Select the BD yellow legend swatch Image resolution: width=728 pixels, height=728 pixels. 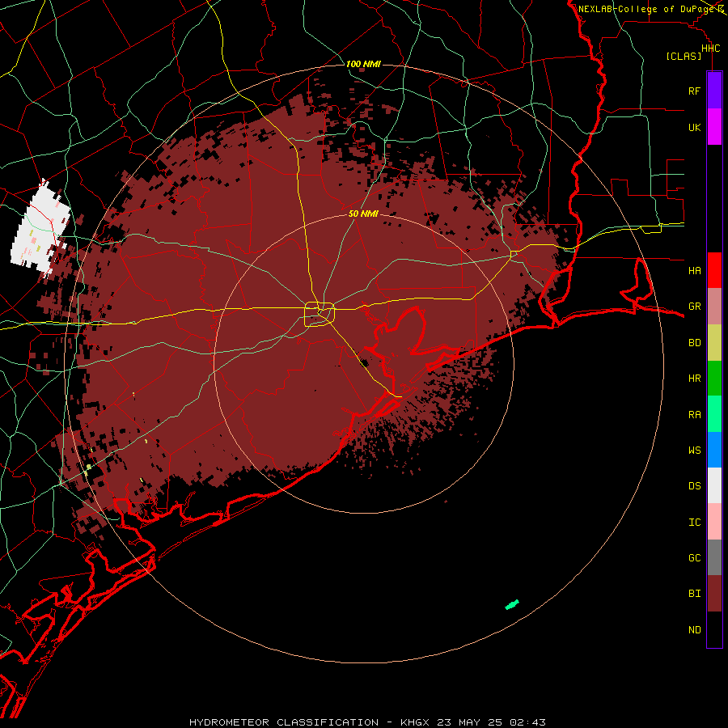point(714,343)
